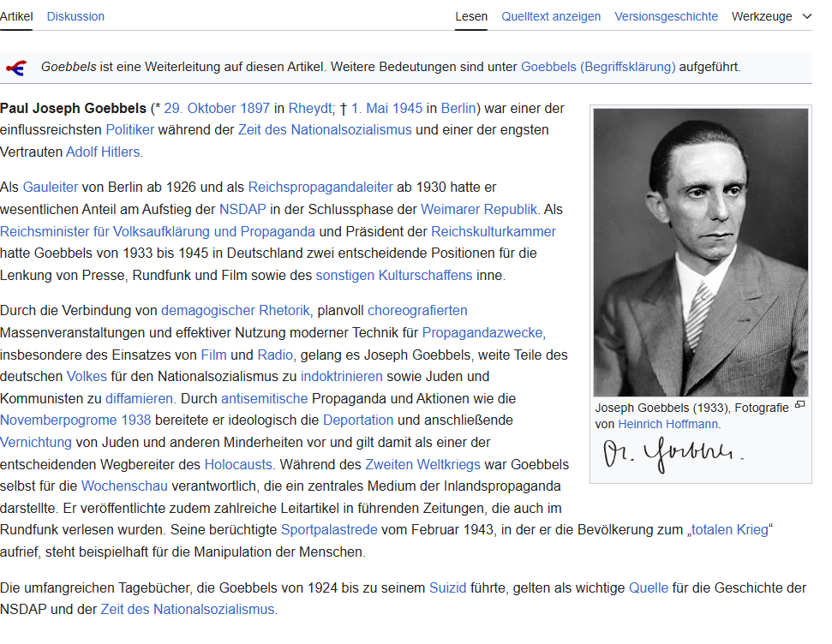Follow the Reichspropagandaleiter link
The height and width of the screenshot is (644, 832).
320,187
